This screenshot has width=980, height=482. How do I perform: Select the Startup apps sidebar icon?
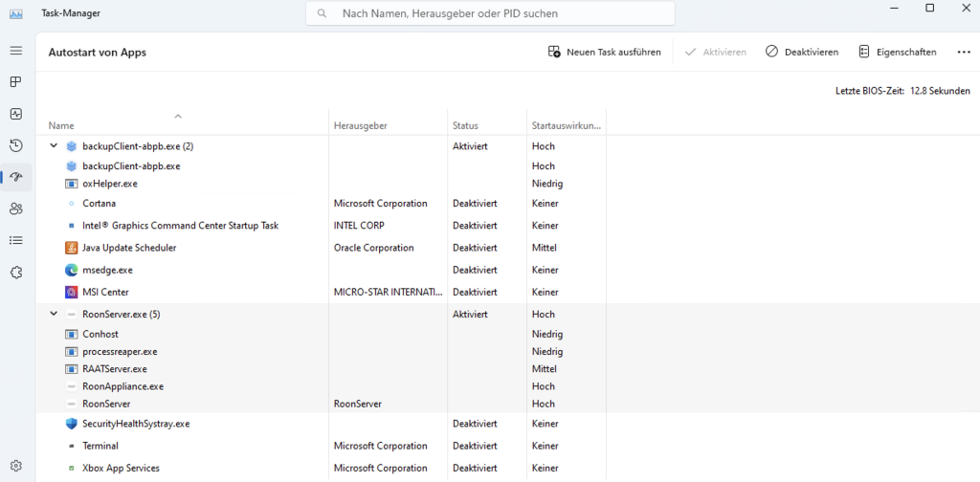click(x=16, y=177)
